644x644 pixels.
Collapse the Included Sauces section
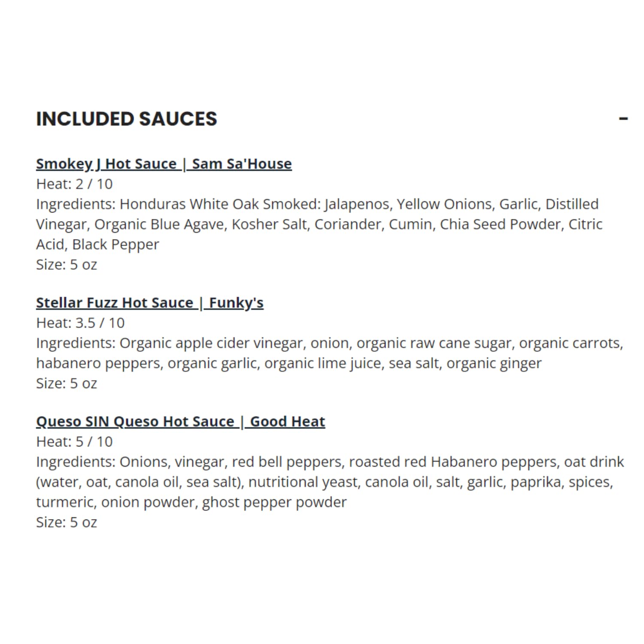click(x=623, y=118)
